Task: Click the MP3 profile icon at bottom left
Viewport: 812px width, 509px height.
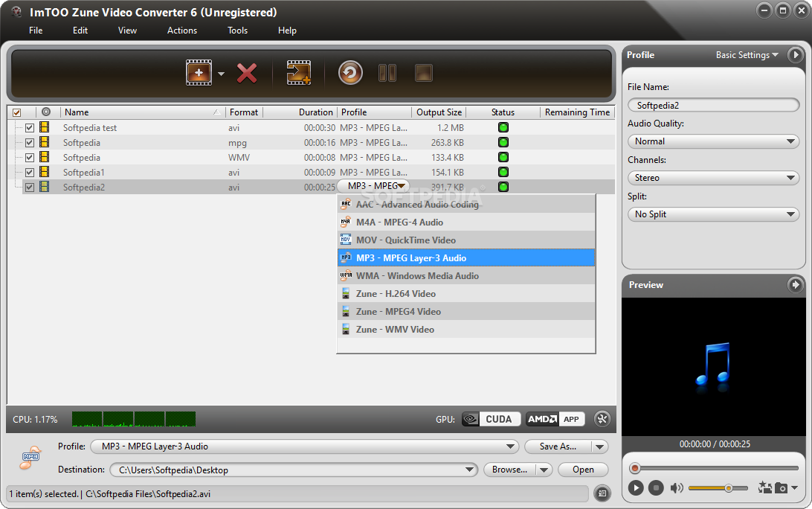Action: click(x=30, y=457)
